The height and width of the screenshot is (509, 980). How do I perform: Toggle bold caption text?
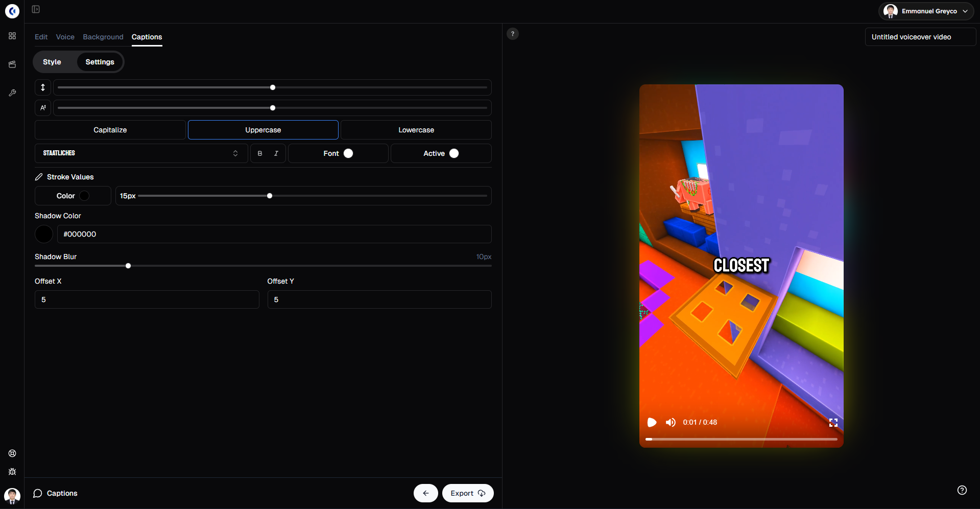[x=260, y=153]
